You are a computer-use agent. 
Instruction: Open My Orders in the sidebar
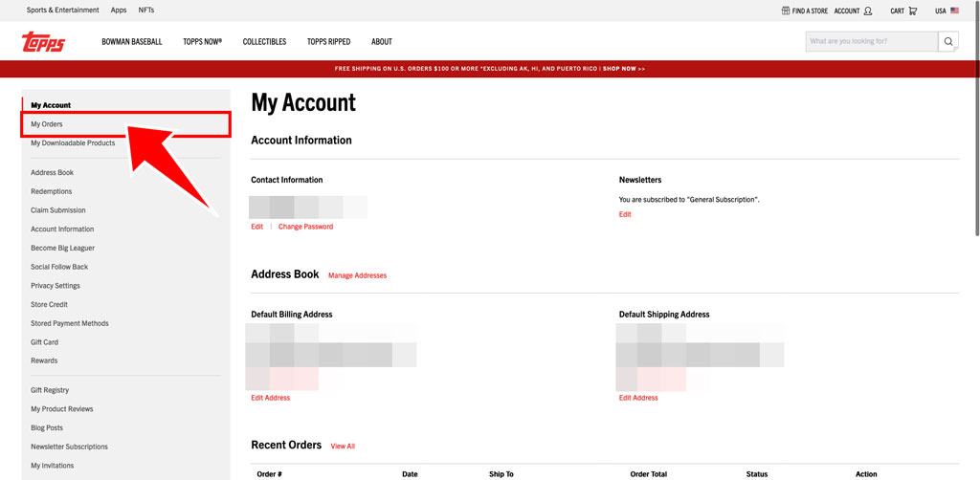tap(47, 124)
